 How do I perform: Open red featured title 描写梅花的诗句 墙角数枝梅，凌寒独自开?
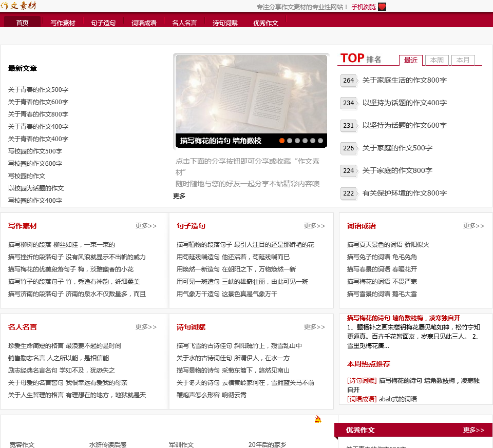404,318
